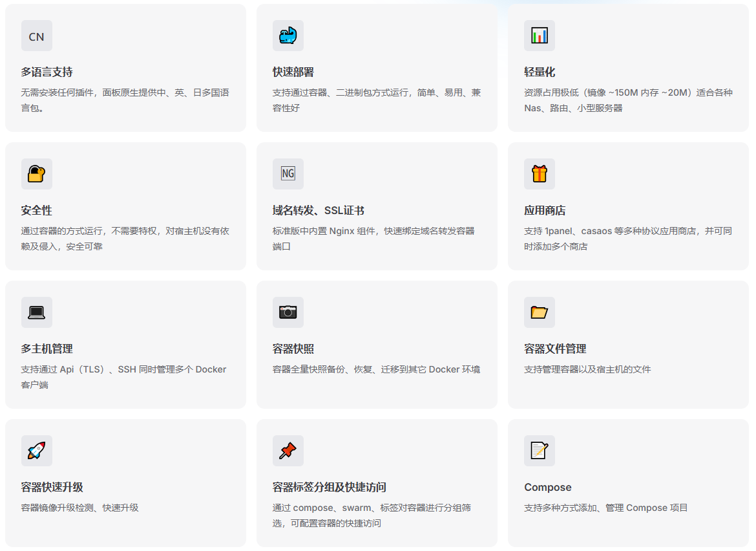Click the red pushpin icon
Viewport: 756px width, 551px height.
pyautogui.click(x=288, y=451)
